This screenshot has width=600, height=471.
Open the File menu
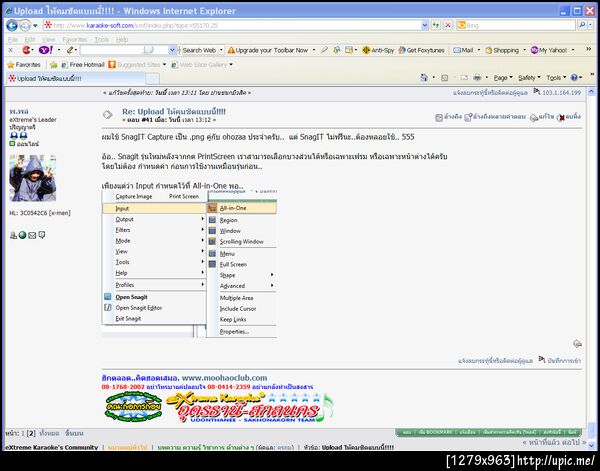(x=13, y=39)
